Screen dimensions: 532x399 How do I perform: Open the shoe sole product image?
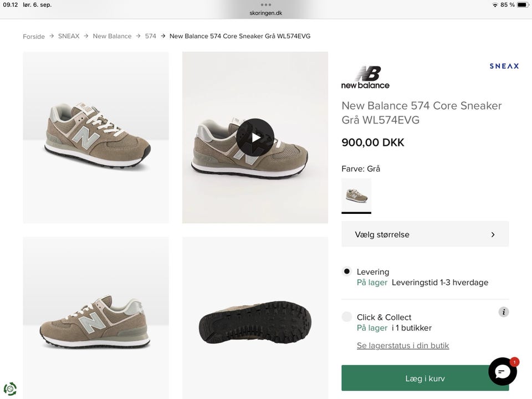tap(255, 321)
